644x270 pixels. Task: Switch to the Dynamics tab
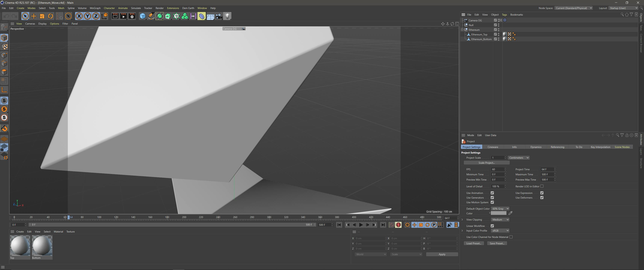(x=536, y=147)
